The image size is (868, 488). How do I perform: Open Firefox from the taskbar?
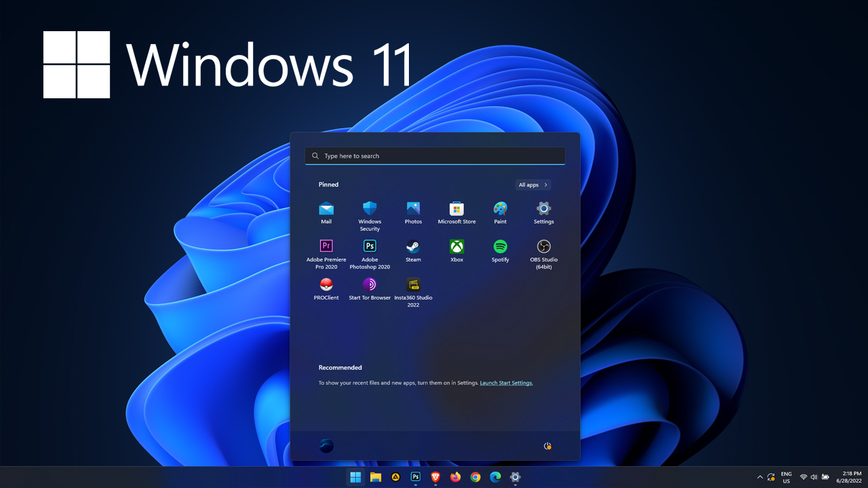[x=455, y=477]
